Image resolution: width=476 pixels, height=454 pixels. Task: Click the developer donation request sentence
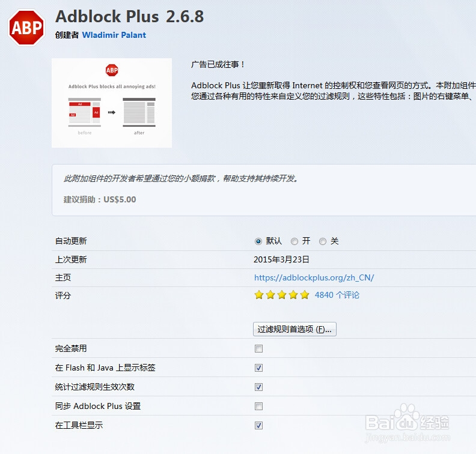181,178
